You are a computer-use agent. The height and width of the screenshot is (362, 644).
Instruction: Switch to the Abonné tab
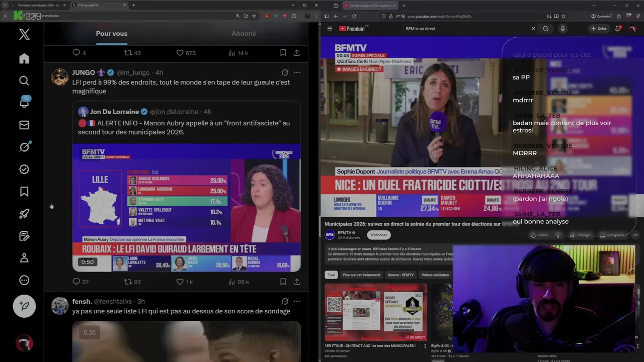[244, 34]
